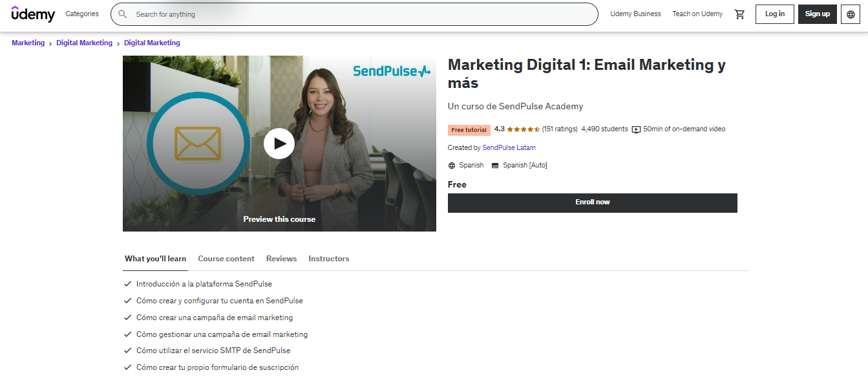Open the Udemy Business link
Image resolution: width=868 pixels, height=379 pixels.
pyautogui.click(x=635, y=14)
